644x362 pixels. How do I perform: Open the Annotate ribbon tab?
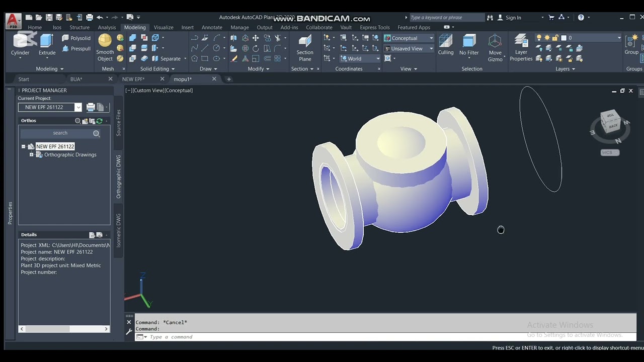212,28
